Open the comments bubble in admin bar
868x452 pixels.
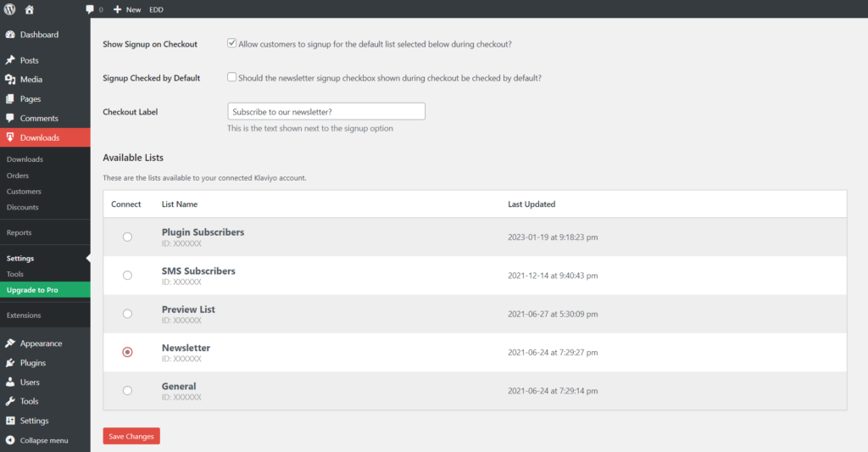pos(90,9)
